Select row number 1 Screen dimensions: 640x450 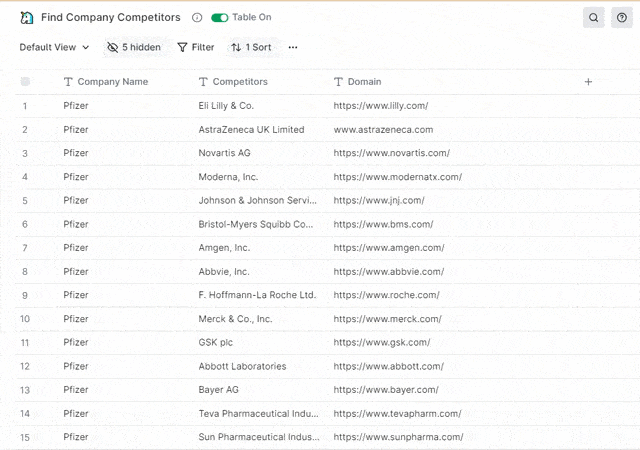pyautogui.click(x=25, y=106)
